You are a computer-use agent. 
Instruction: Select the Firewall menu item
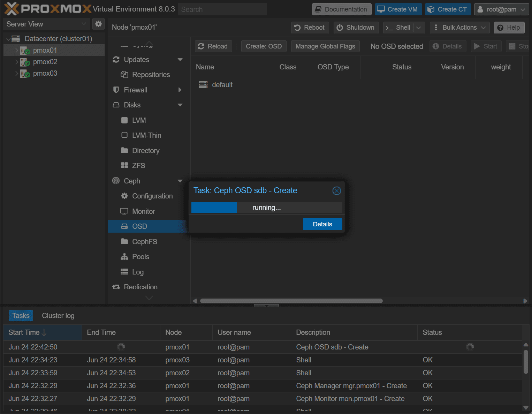coord(136,90)
